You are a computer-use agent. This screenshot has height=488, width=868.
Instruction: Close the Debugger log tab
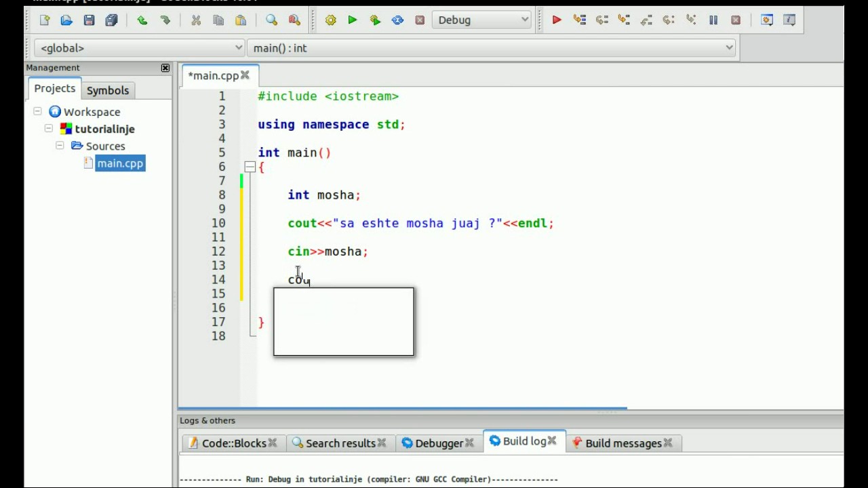click(469, 443)
